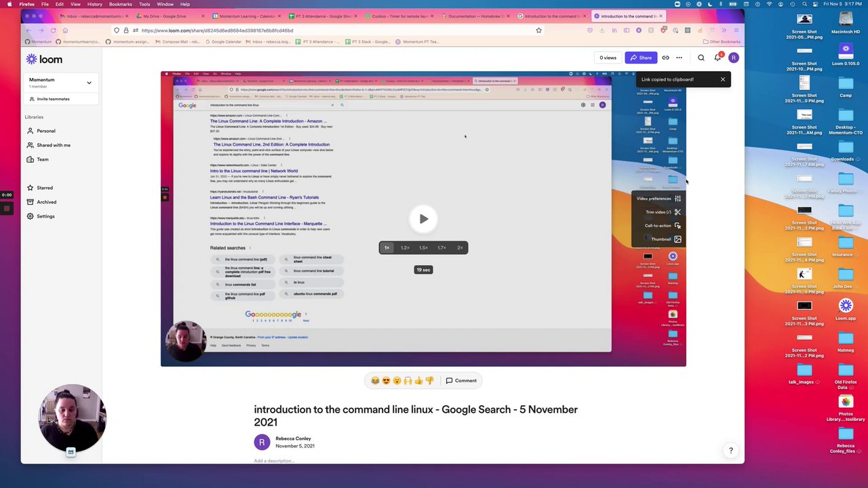Select Trim video scissors tool

pyautogui.click(x=663, y=212)
